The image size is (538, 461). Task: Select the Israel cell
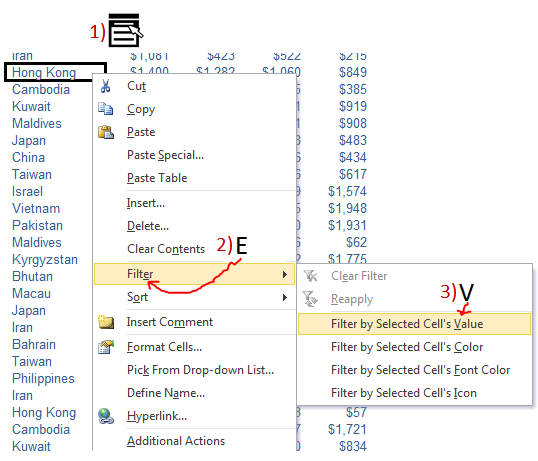click(x=27, y=192)
